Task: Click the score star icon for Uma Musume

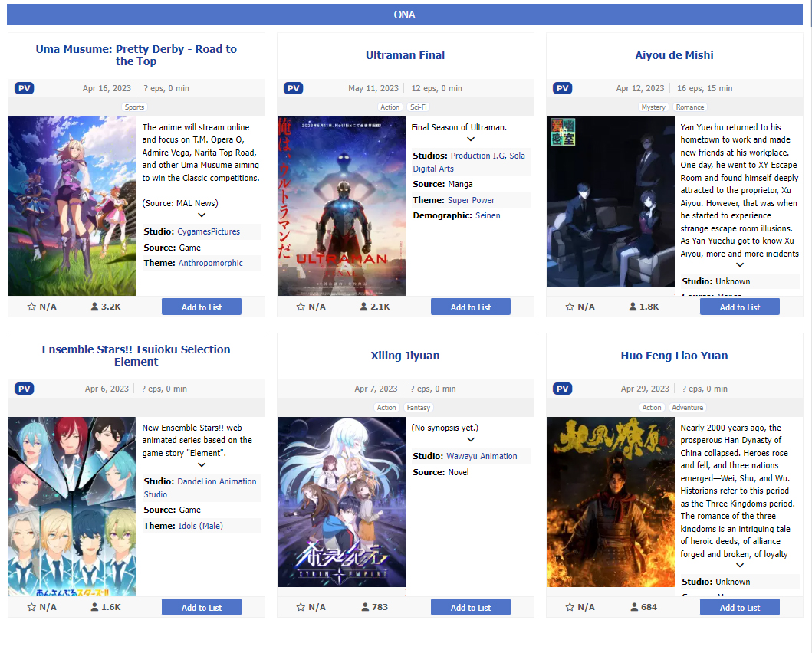Action: 31,307
